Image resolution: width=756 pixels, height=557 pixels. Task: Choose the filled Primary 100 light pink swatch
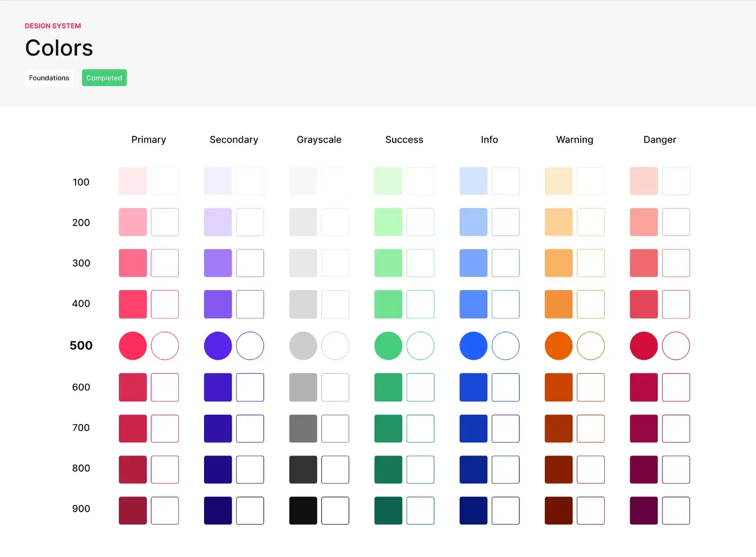(x=133, y=181)
